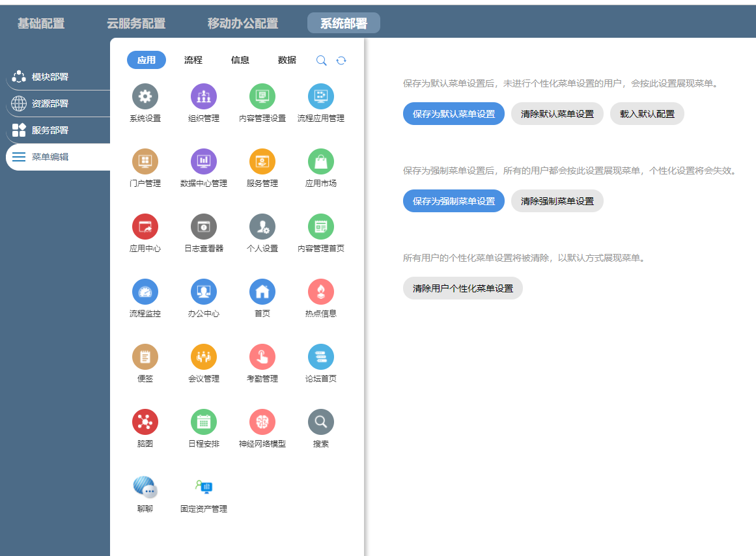Click 清除默认菜单设置 button
The image size is (756, 556).
pos(557,114)
